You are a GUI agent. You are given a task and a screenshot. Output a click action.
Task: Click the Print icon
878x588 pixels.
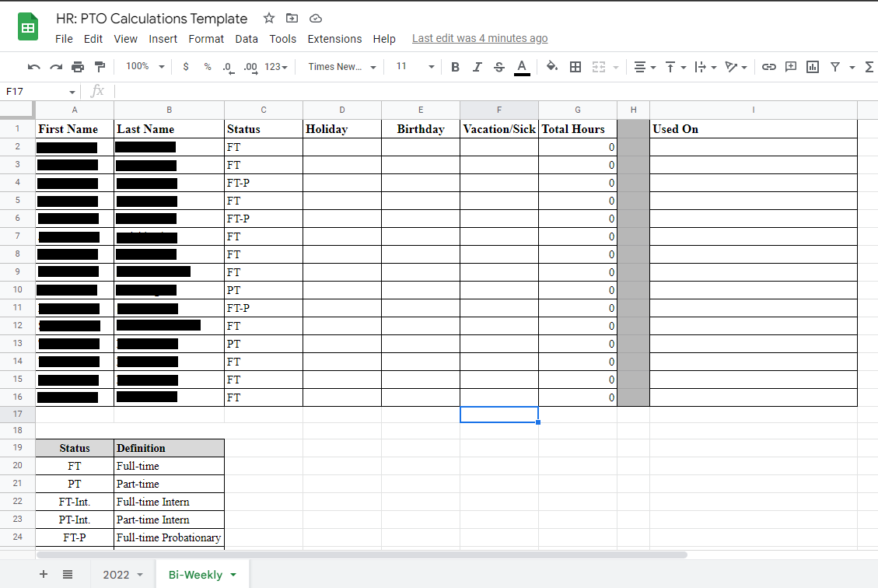click(x=78, y=67)
